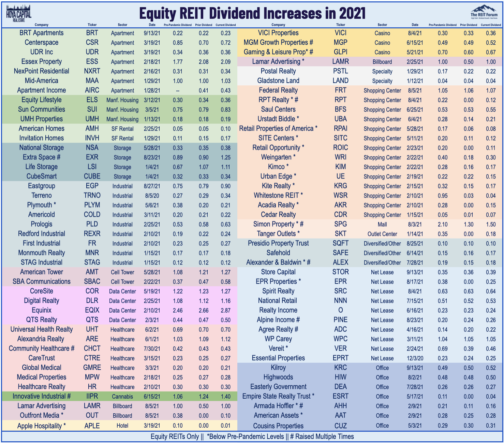
Task: Click Federal Realty company name
Action: coord(278,90)
